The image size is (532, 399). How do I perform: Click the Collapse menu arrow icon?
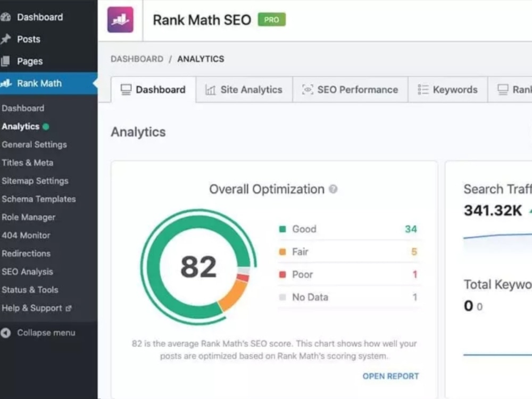pos(5,333)
